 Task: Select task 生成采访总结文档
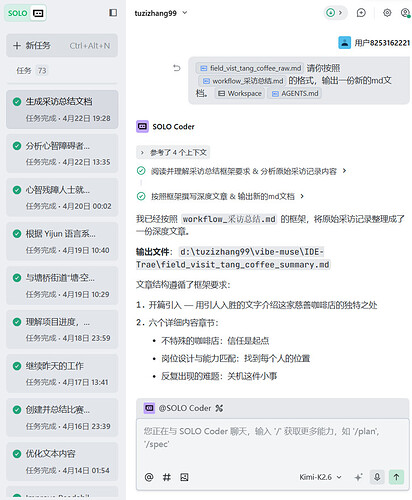click(62, 109)
